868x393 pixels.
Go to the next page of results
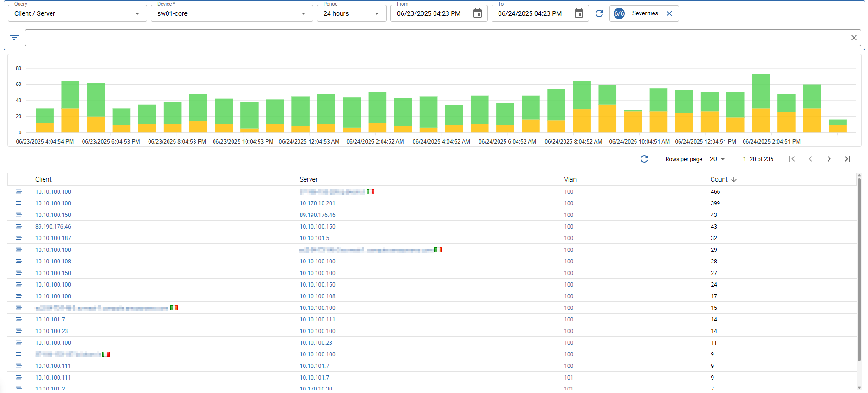pos(829,159)
